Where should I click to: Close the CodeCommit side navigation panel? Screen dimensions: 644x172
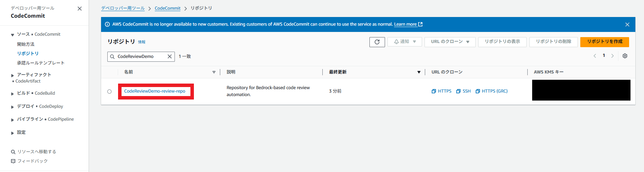pyautogui.click(x=80, y=9)
